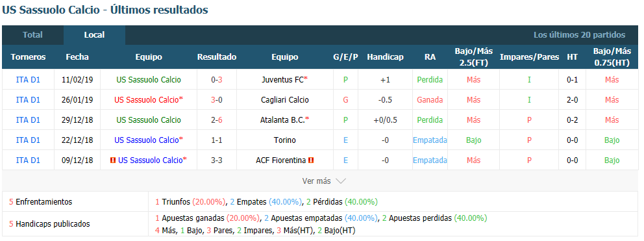This screenshot has height=241, width=644.
Task: Open Atalanta B.C. team link
Action: 282,120
